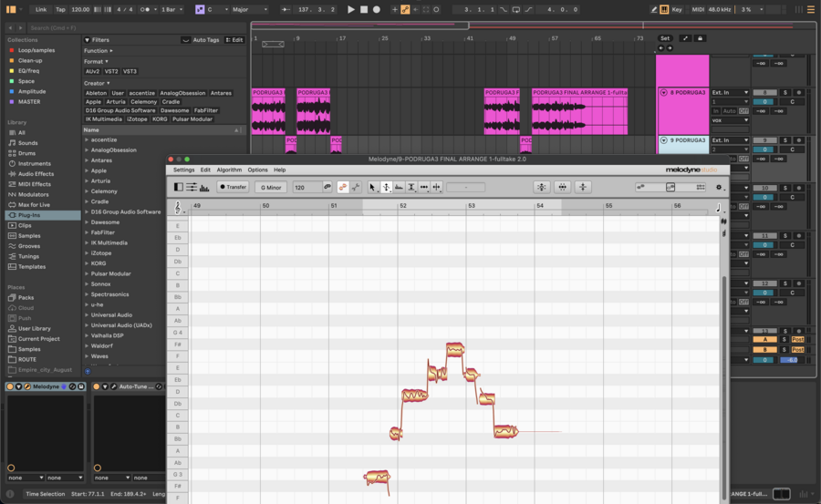Click the MIDI Arrangement Overdub plus icon

coord(395,9)
